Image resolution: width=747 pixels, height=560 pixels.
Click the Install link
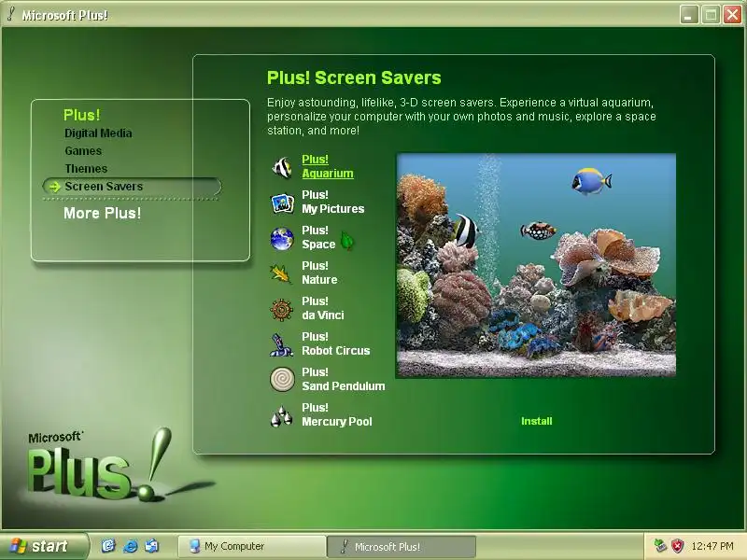click(x=536, y=421)
